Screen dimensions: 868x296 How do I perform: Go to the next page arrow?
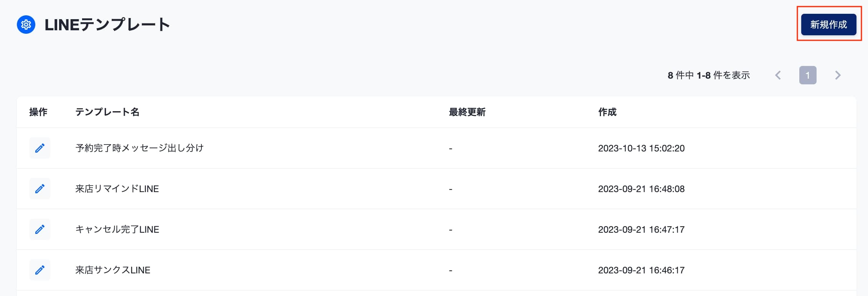pyautogui.click(x=838, y=75)
